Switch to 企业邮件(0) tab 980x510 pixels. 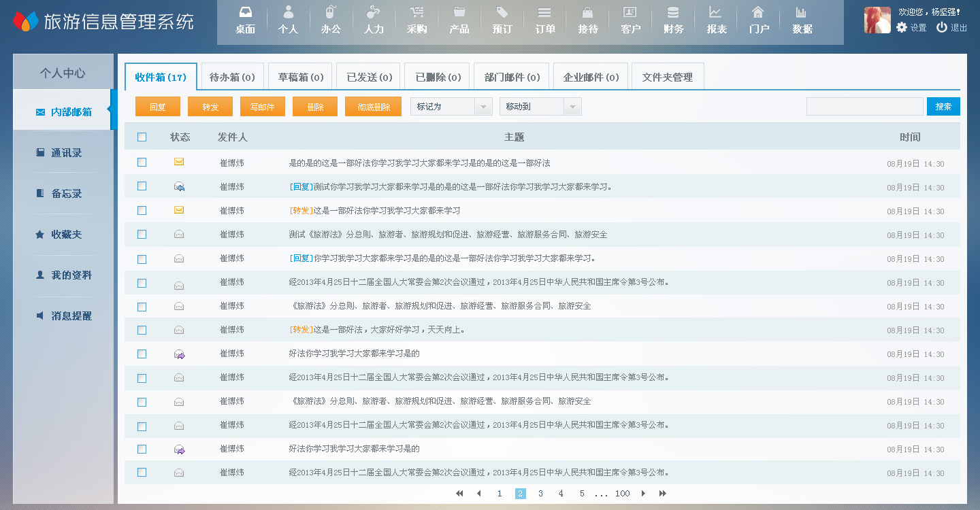coord(591,77)
